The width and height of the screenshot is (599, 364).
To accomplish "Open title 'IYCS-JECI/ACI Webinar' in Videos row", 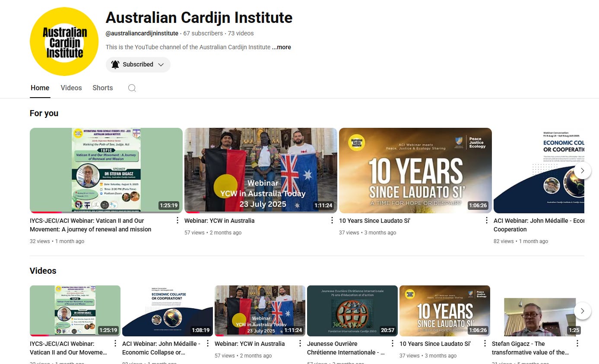I will pos(68,348).
